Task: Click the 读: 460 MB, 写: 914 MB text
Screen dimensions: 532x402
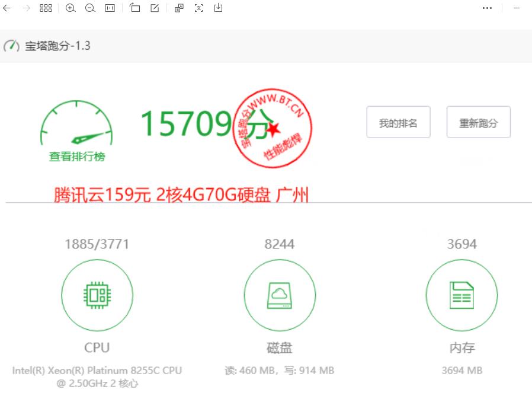Action: click(280, 371)
